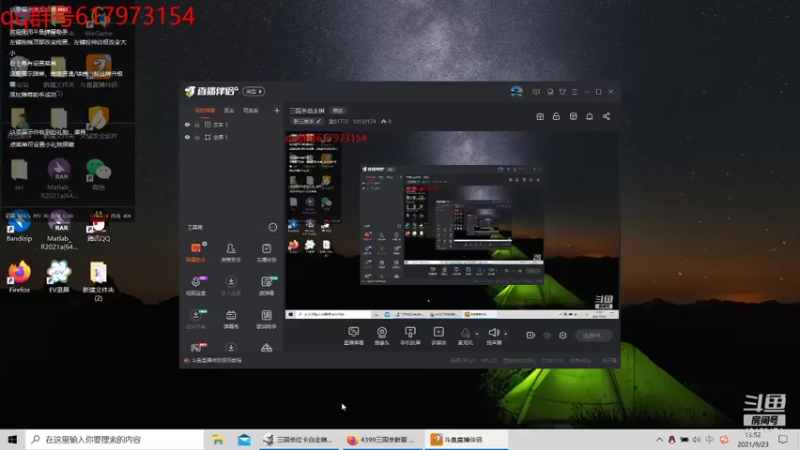Open the notification bell above the preview
Viewport: 800px width, 450px height.
pyautogui.click(x=589, y=116)
